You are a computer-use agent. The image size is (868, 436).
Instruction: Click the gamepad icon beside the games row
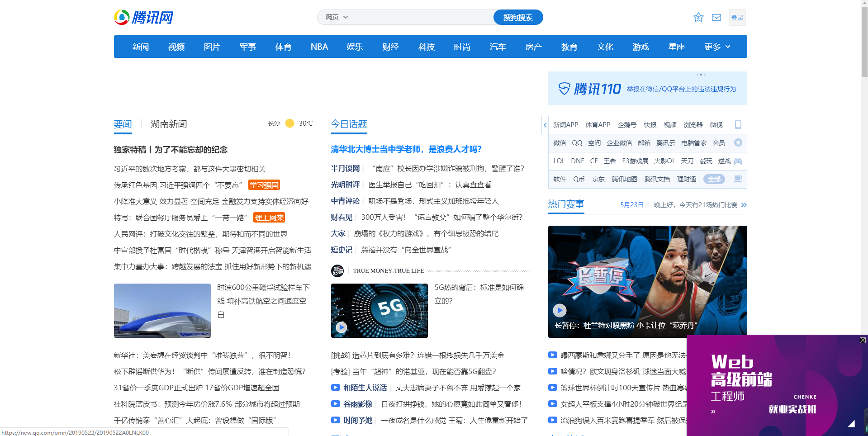click(738, 161)
